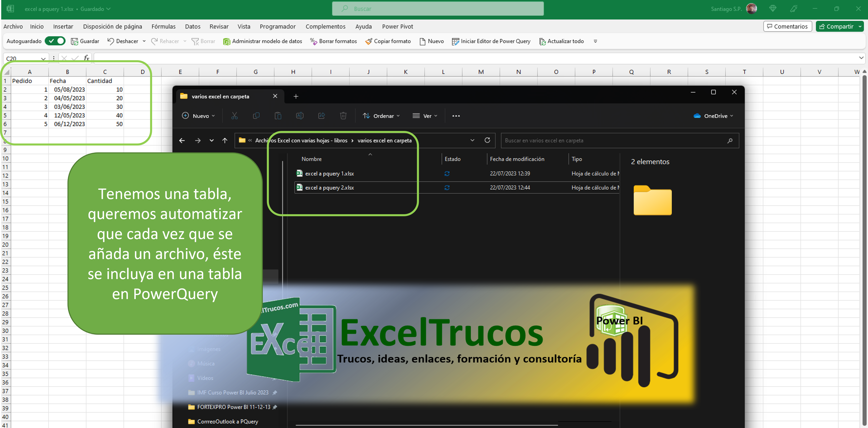Click the Comentarios button
This screenshot has height=428, width=868.
tap(787, 26)
